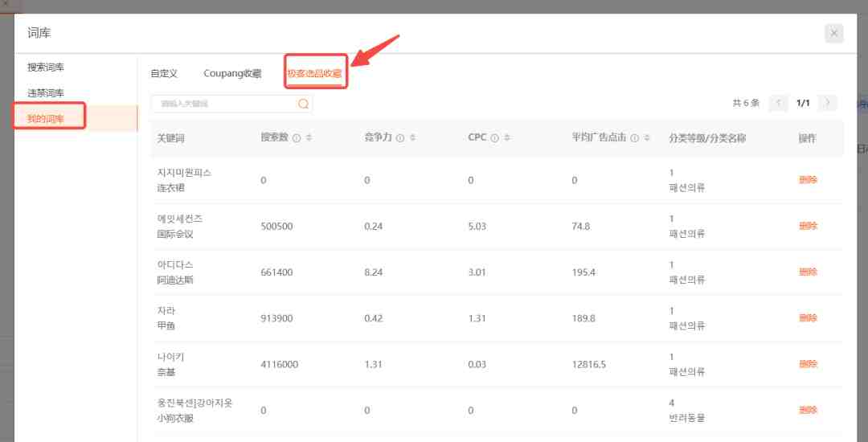Click search count value 913900

click(276, 318)
